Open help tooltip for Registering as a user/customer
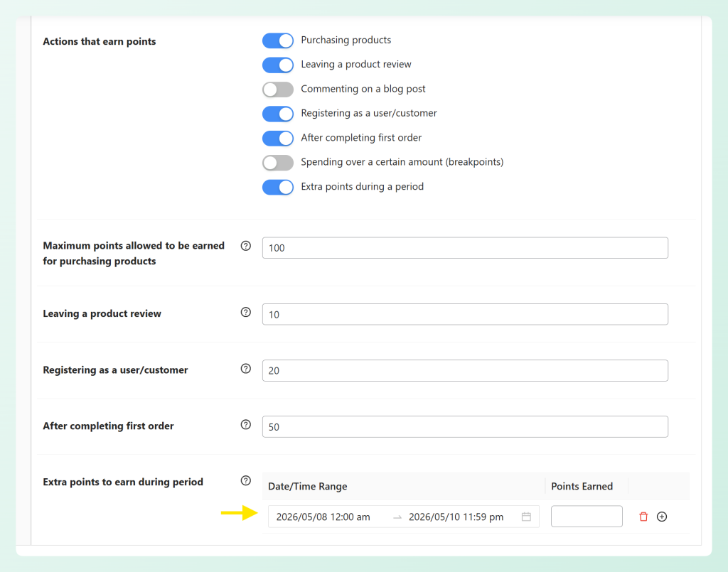The height and width of the screenshot is (572, 728). [x=245, y=368]
